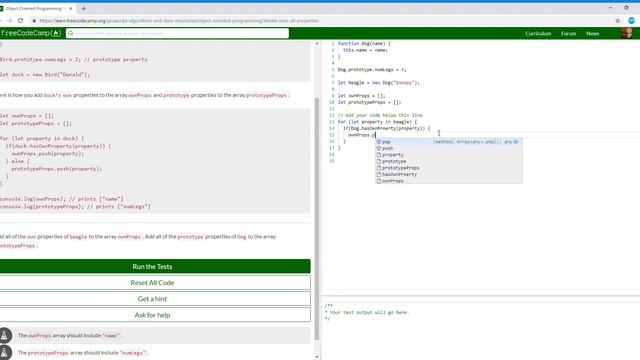Screen dimensions: 640x360
Task: Open the News nav link
Action: click(593, 33)
